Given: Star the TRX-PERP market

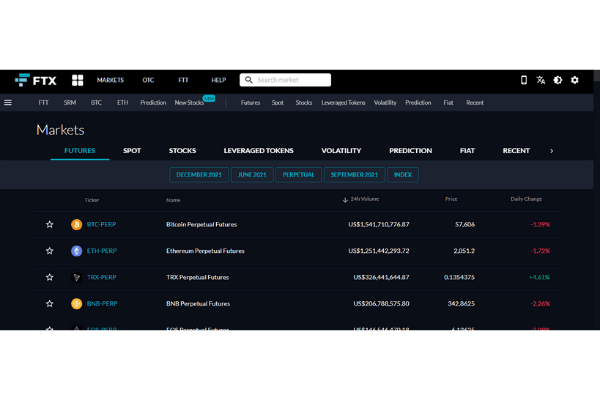Looking at the screenshot, I should (49, 277).
